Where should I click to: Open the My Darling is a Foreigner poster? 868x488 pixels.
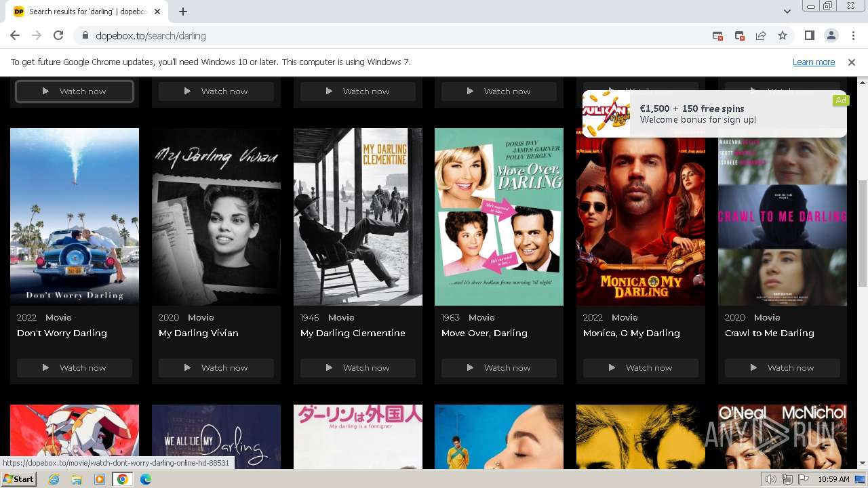tap(358, 436)
